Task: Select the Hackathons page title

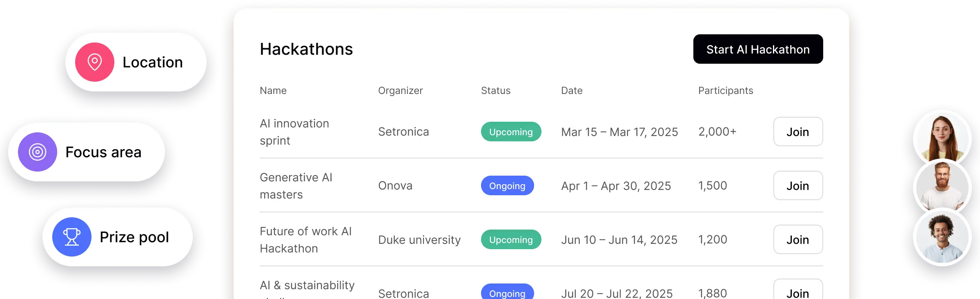Action: point(306,49)
